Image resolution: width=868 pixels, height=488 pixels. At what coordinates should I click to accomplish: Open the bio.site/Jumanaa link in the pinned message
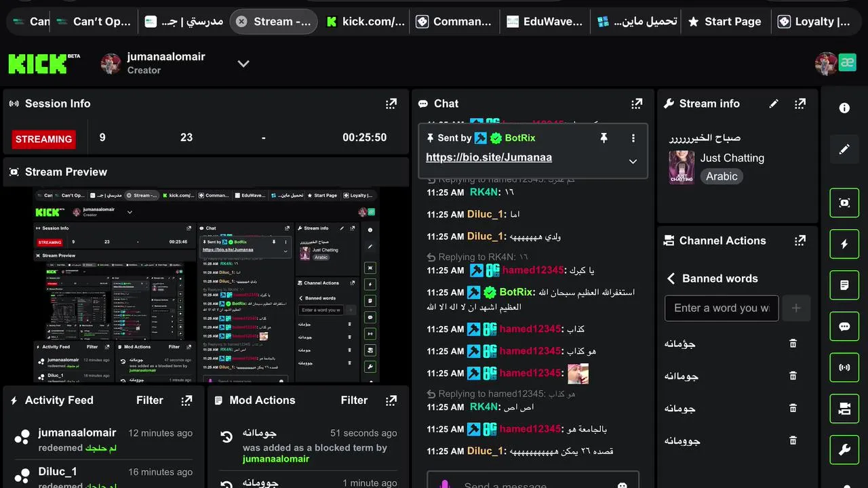tap(489, 157)
